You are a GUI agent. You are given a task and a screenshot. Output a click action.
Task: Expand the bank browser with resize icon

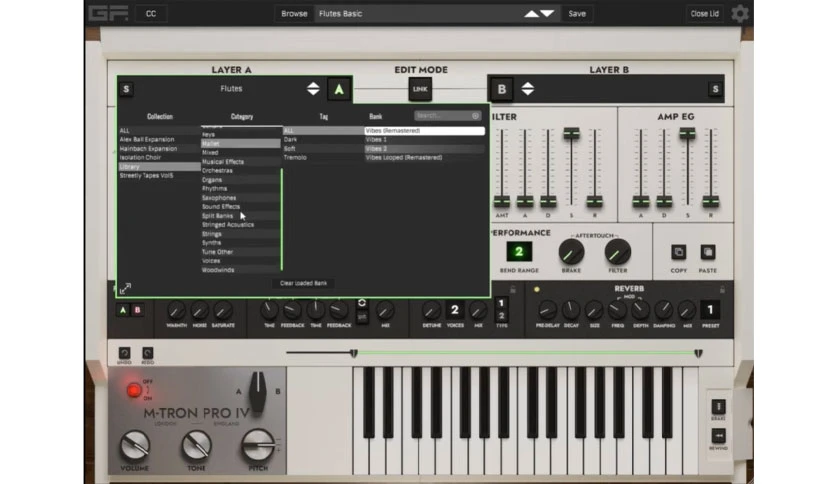[x=125, y=288]
